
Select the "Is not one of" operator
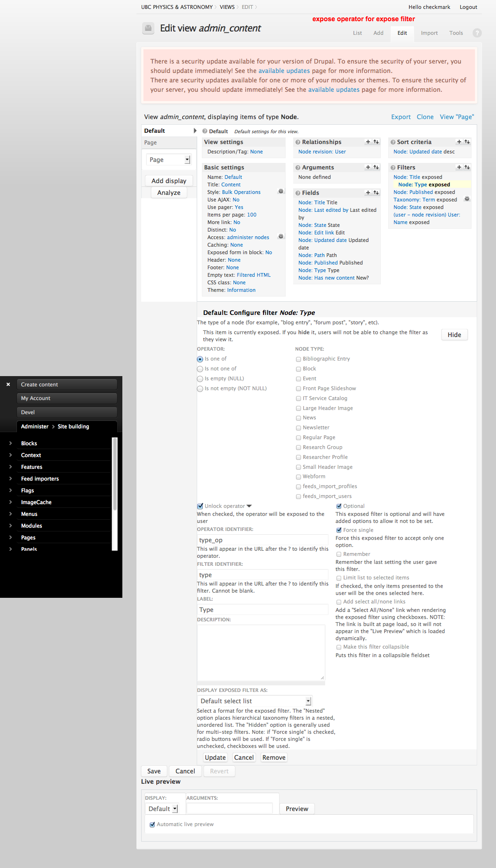[200, 369]
